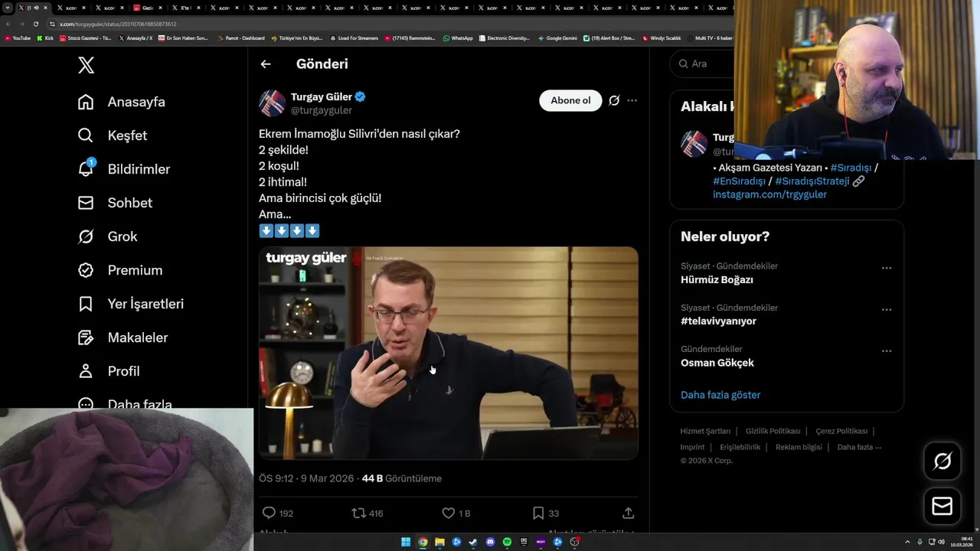
Task: Open floating messages envelope button
Action: click(x=942, y=507)
